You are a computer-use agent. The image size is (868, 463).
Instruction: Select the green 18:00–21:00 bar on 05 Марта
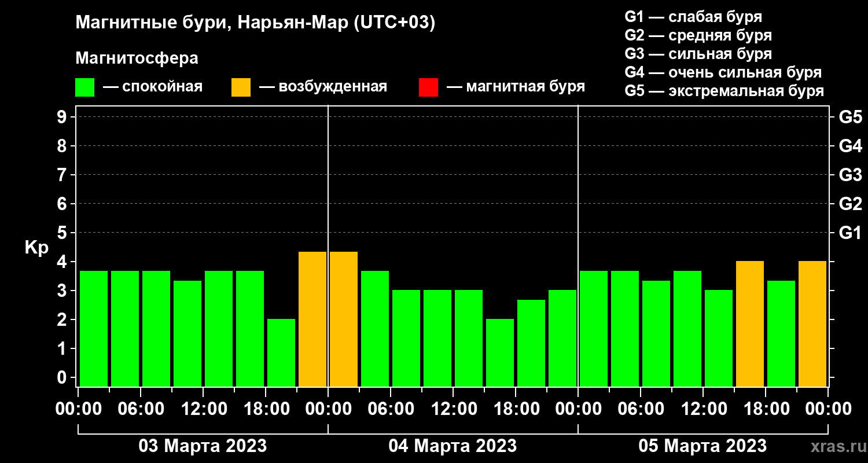781,333
